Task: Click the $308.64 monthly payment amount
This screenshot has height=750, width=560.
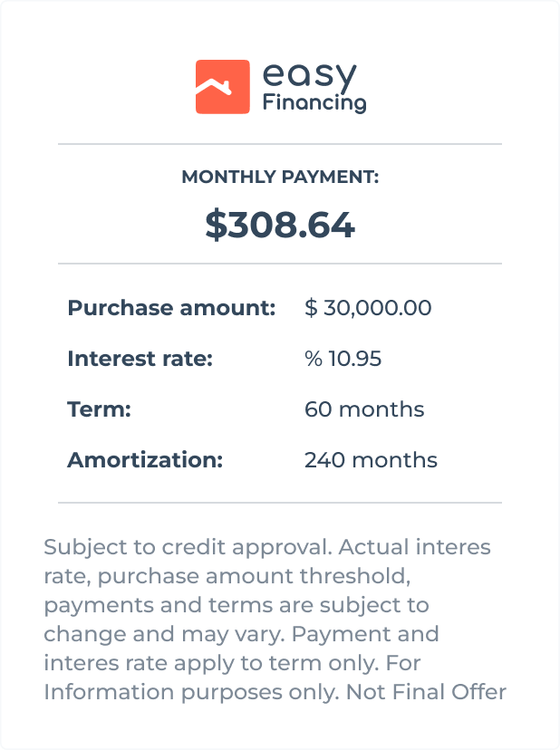Action: 280,225
